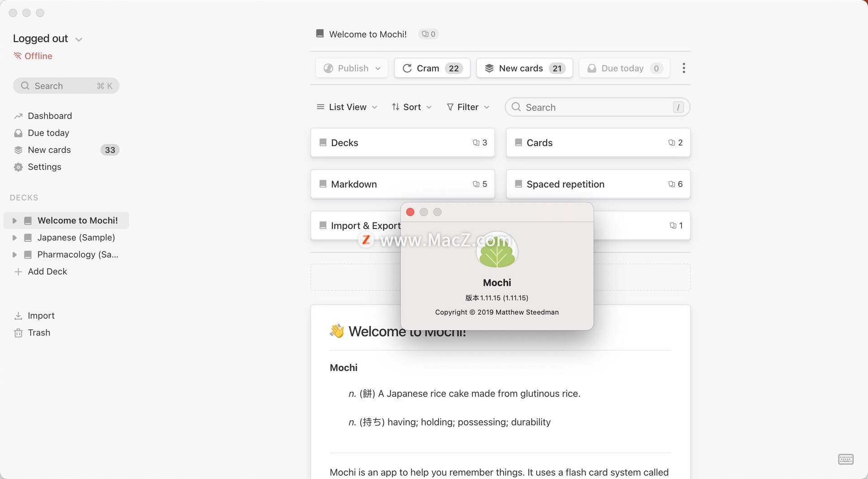The height and width of the screenshot is (479, 868).
Task: Click the on-screen keyboard icon
Action: (x=845, y=459)
